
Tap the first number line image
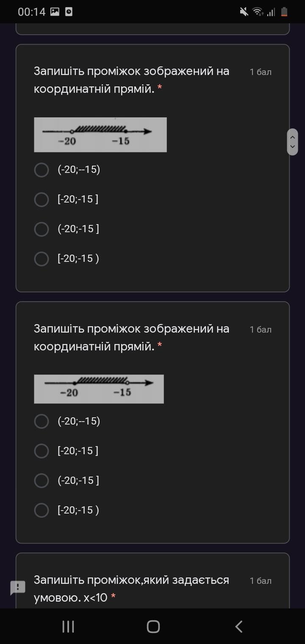click(x=100, y=135)
